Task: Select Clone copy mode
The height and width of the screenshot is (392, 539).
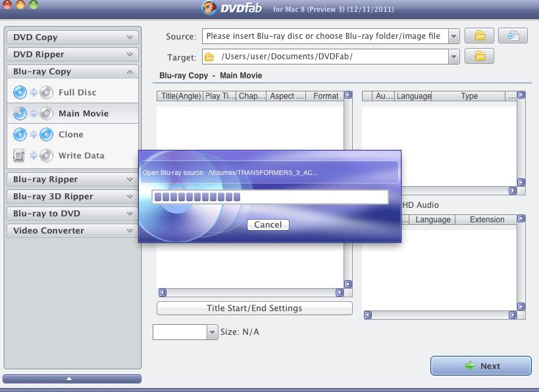Action: [72, 134]
